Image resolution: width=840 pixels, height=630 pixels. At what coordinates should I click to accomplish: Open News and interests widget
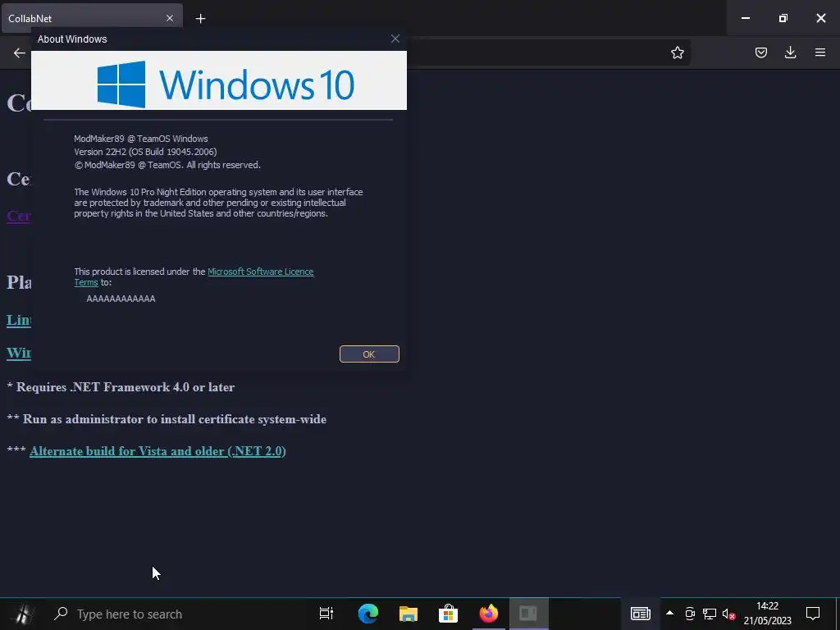(x=640, y=614)
